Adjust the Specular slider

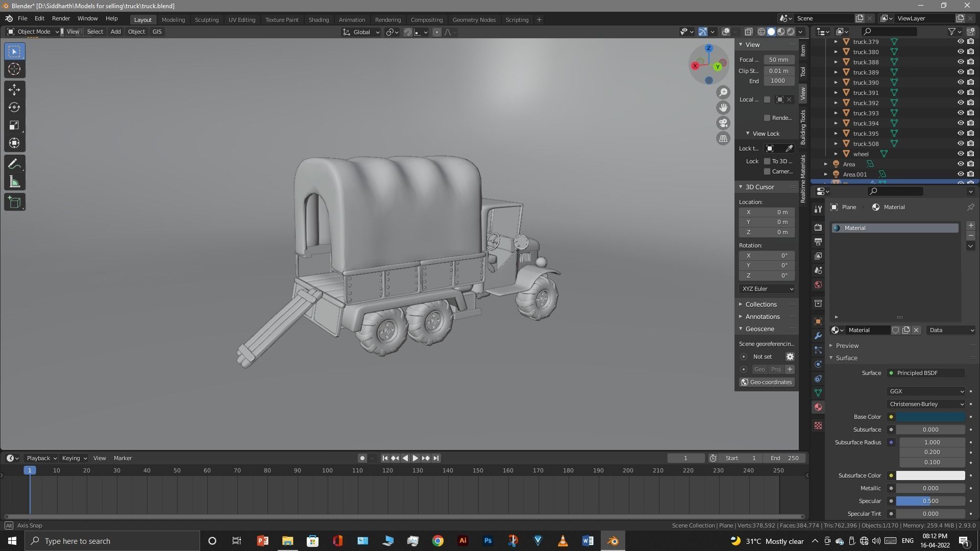pyautogui.click(x=930, y=501)
